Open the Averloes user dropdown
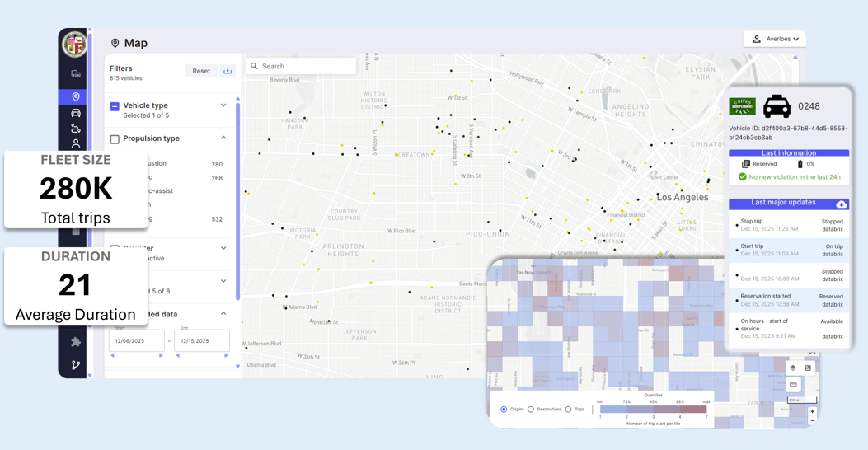Image resolution: width=868 pixels, height=450 pixels. [x=775, y=39]
